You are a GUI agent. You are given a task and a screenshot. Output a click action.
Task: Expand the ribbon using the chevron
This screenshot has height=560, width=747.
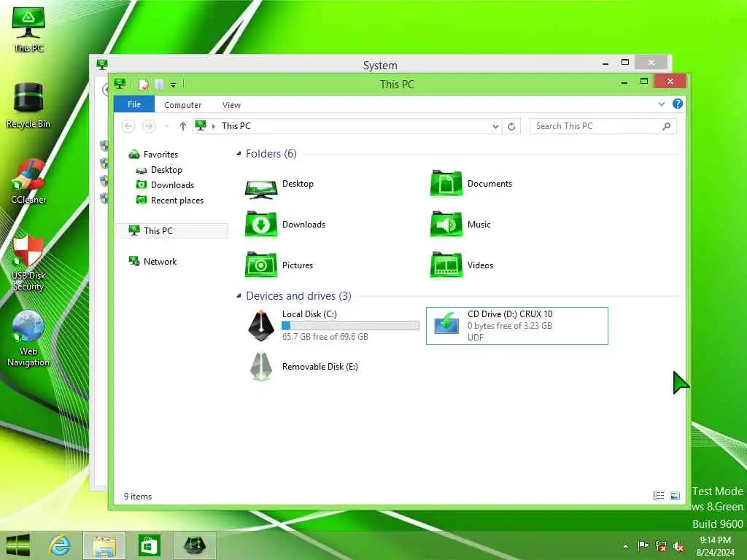coord(661,104)
